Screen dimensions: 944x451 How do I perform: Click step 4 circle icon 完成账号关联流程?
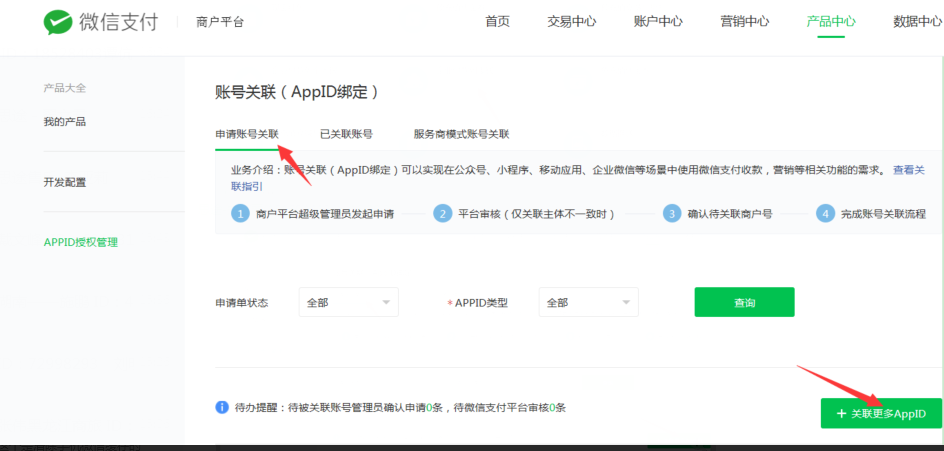(x=825, y=213)
